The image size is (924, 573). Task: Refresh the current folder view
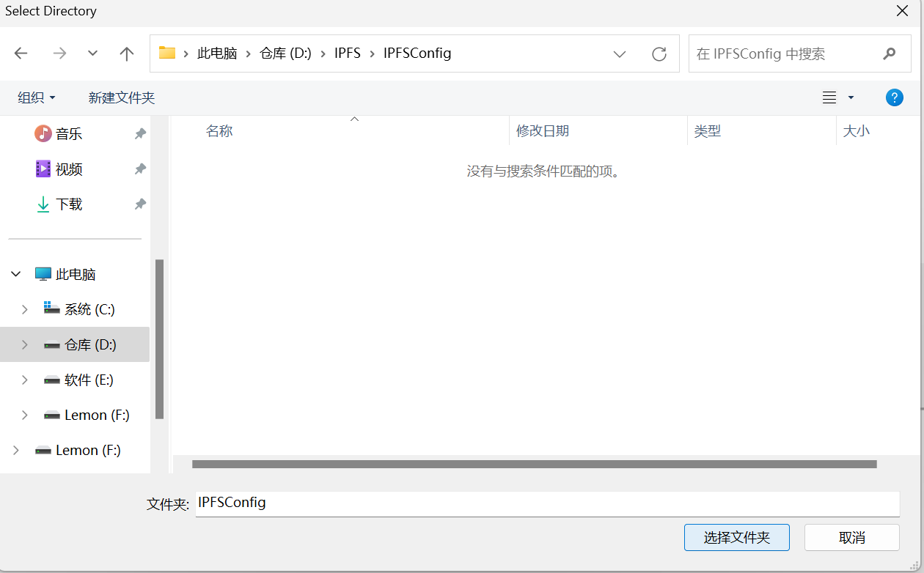(x=659, y=53)
